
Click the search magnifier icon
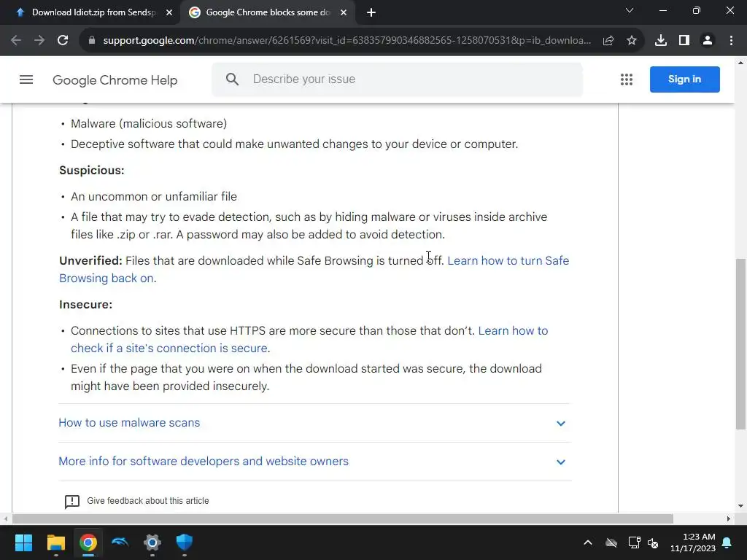[x=233, y=79]
